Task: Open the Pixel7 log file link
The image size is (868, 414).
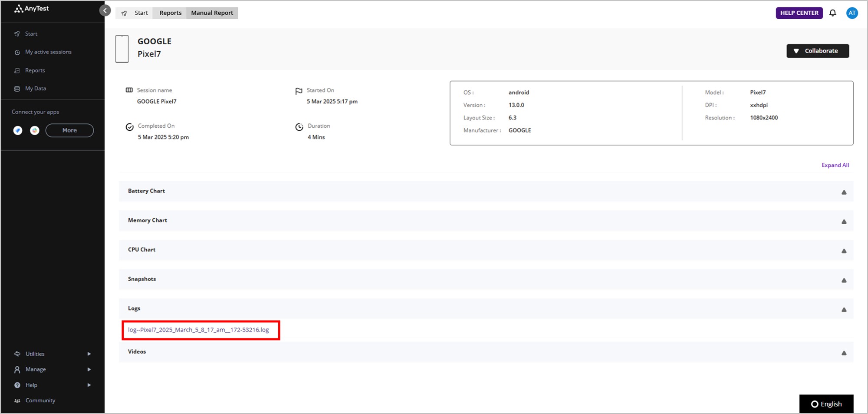Action: (198, 330)
